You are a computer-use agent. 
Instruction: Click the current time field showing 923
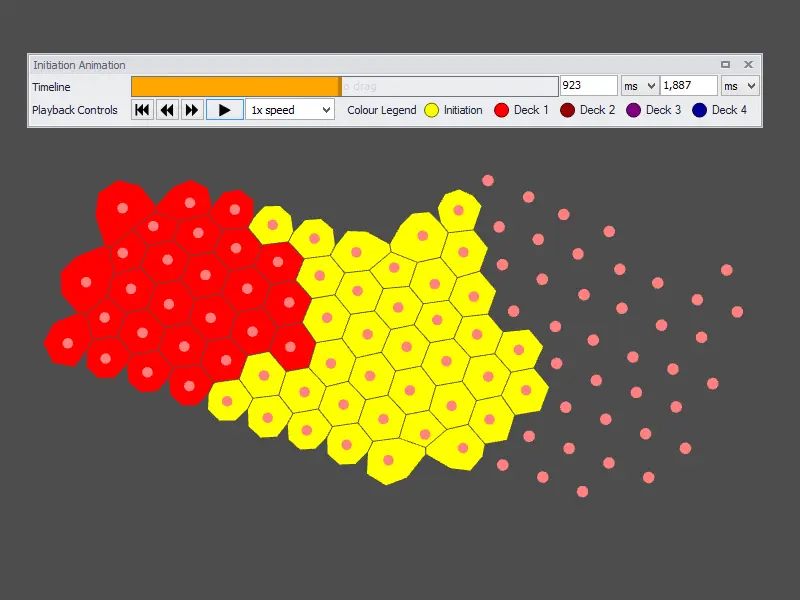[x=588, y=86]
